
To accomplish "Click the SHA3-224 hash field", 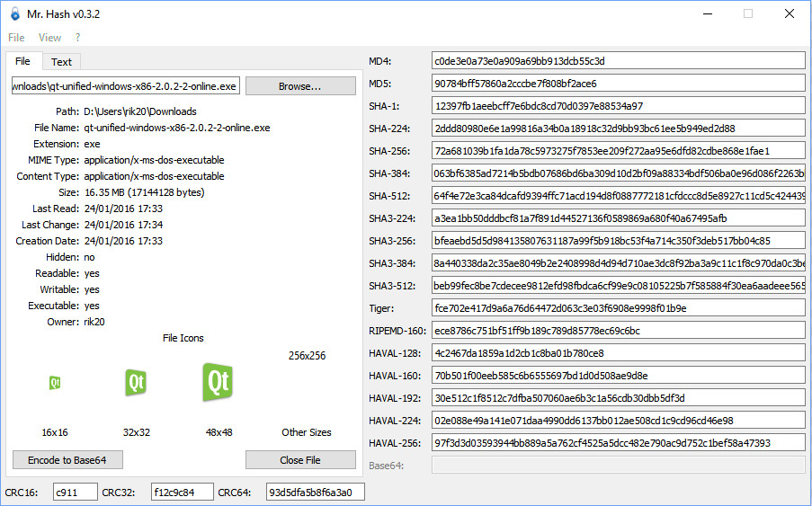I will [619, 218].
